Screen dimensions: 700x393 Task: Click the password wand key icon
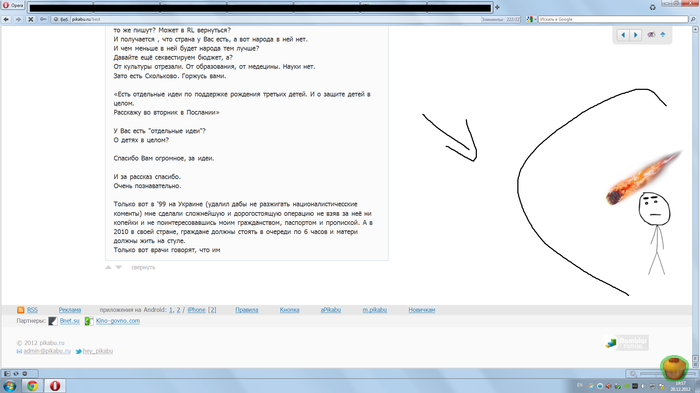point(43,19)
